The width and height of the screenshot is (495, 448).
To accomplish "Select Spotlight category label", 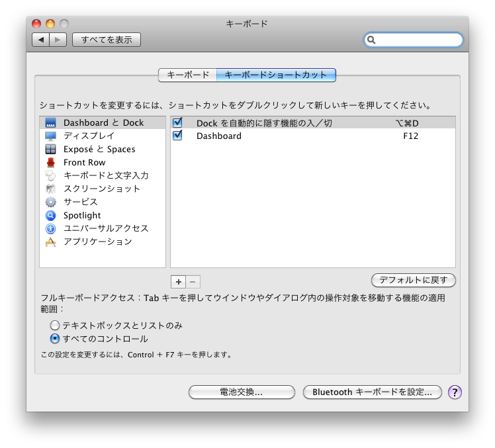I will pos(82,215).
